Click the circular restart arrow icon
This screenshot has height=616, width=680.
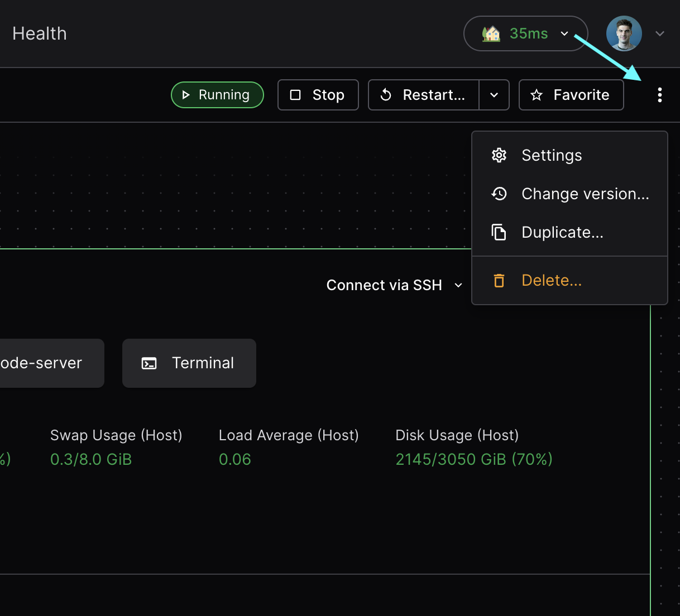[386, 95]
